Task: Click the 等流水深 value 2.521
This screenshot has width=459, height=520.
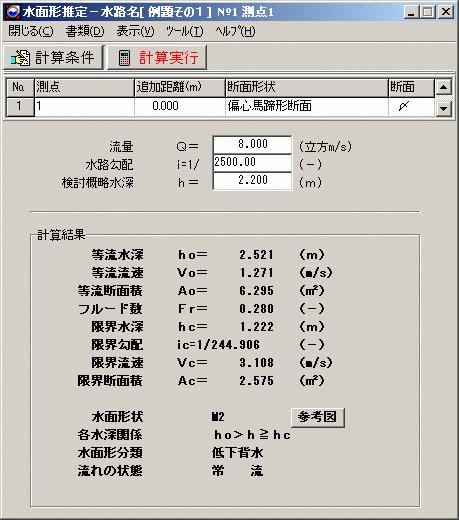Action: (256, 255)
